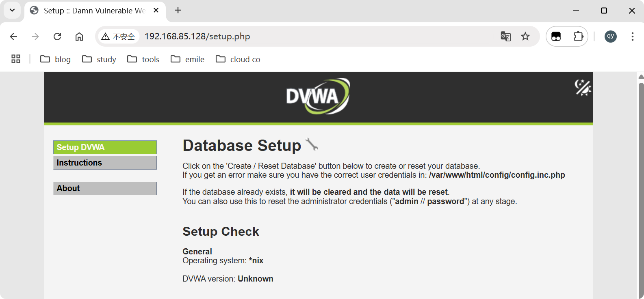
Task: Navigate back to previous page
Action: (x=13, y=37)
